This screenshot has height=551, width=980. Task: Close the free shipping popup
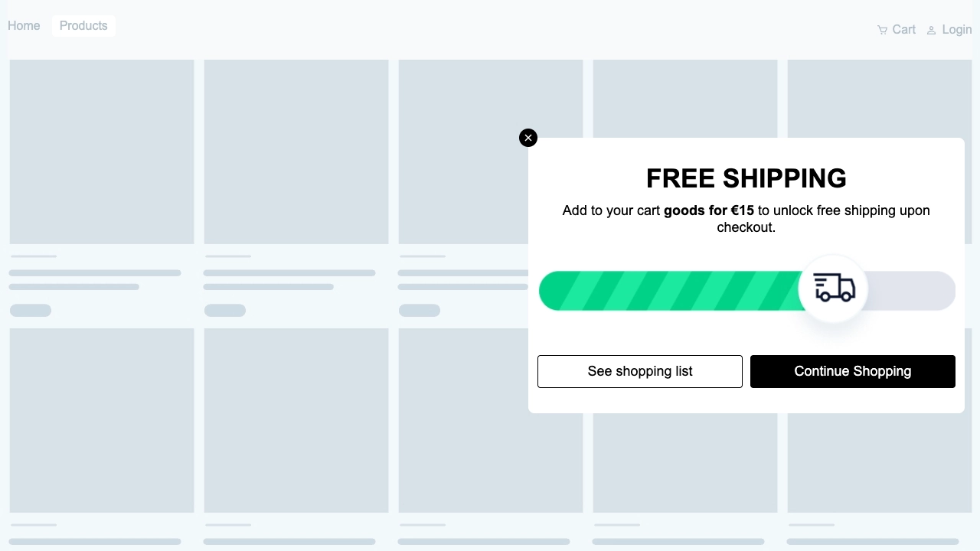pyautogui.click(x=528, y=138)
